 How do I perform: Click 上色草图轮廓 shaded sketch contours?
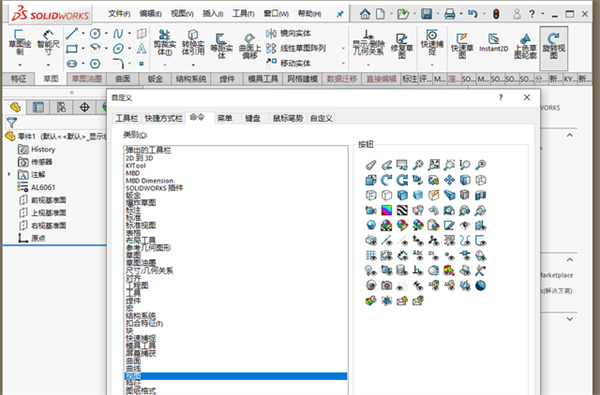click(x=525, y=45)
